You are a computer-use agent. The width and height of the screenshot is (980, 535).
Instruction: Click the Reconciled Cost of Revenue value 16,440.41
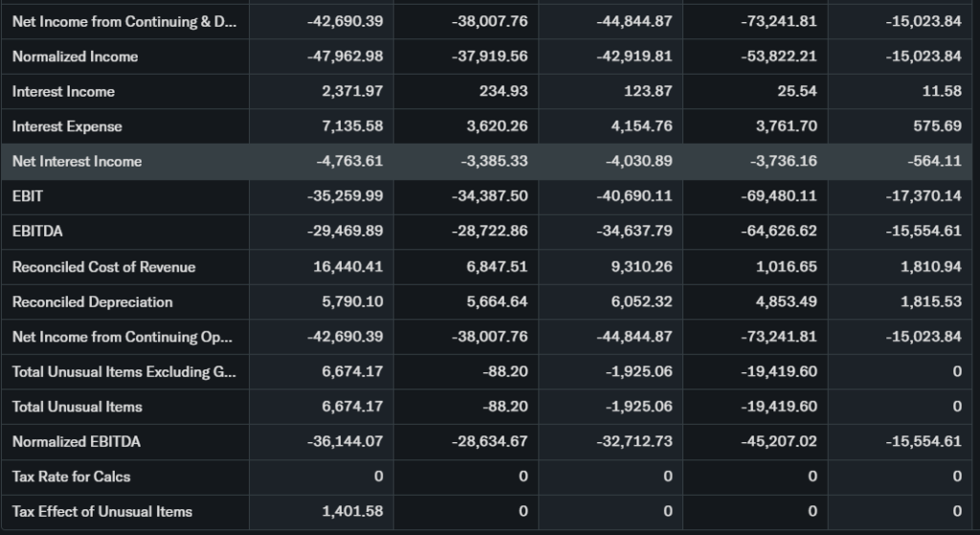click(348, 267)
